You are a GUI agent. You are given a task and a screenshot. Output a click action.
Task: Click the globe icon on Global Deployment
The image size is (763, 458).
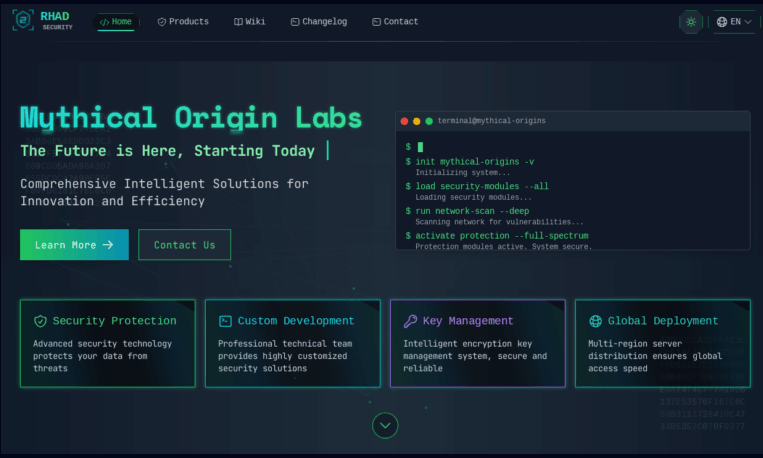[x=596, y=321]
